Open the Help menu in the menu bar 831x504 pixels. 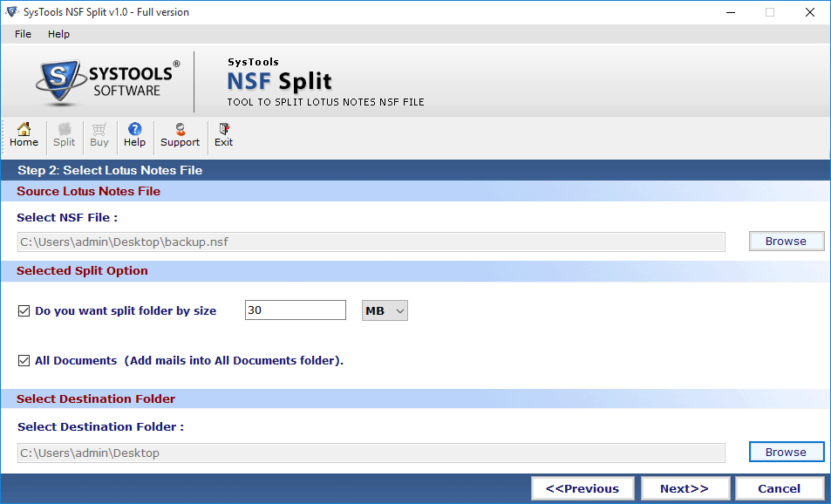click(x=58, y=34)
